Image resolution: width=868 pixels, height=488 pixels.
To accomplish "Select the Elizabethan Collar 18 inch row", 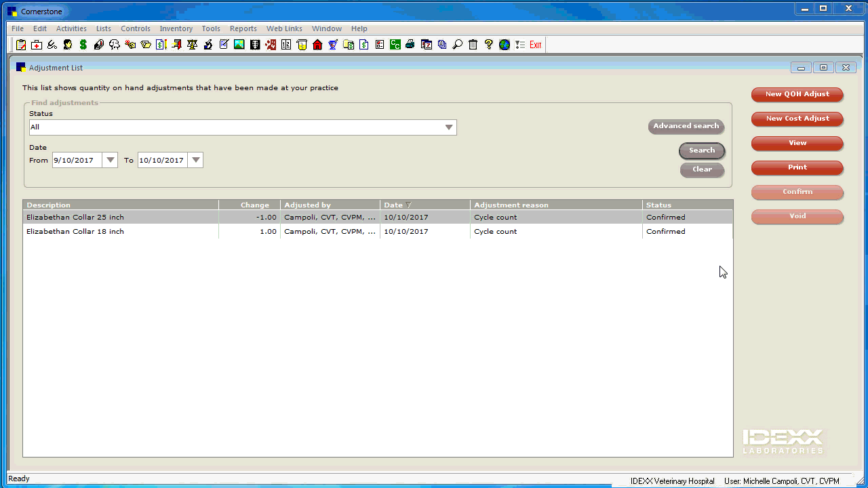I will [378, 231].
